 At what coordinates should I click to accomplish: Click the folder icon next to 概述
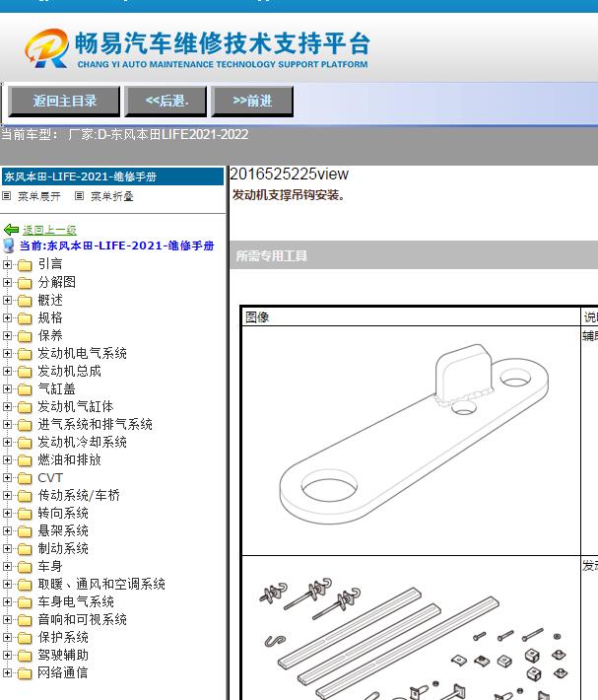tap(25, 301)
